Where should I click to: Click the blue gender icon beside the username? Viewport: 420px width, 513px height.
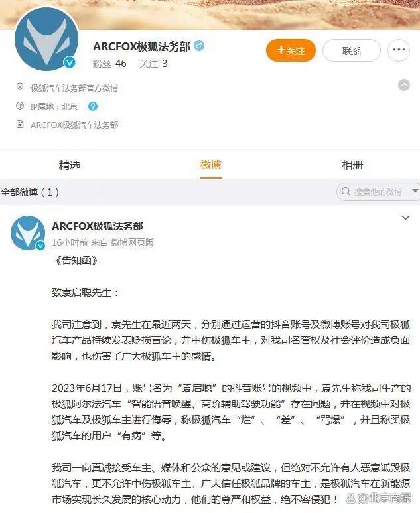point(199,46)
